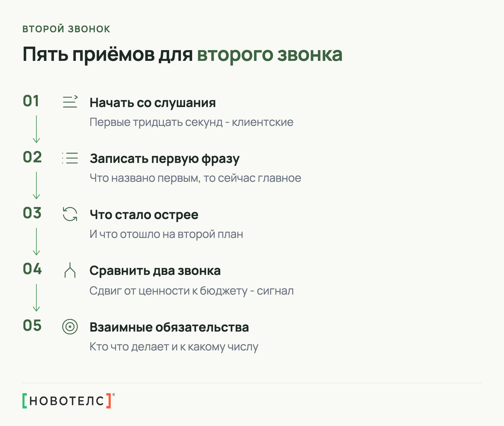Click the step number 02
The image size is (504, 426).
[x=32, y=157]
